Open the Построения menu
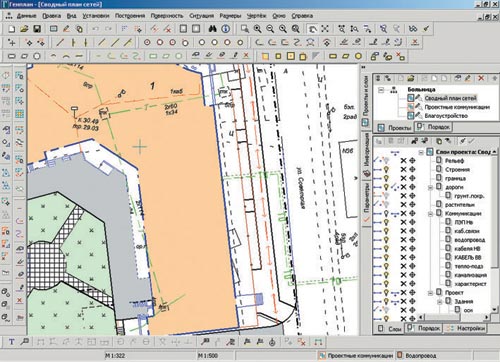 tap(130, 16)
